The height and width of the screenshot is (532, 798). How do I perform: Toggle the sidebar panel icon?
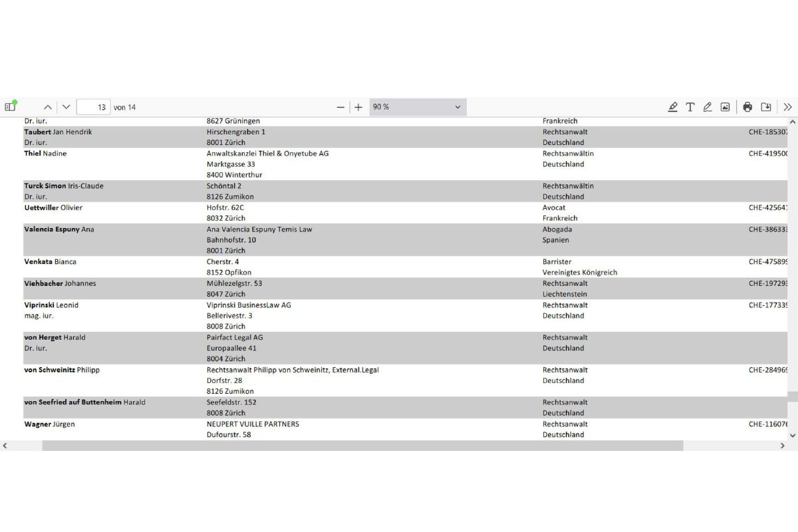(x=10, y=106)
